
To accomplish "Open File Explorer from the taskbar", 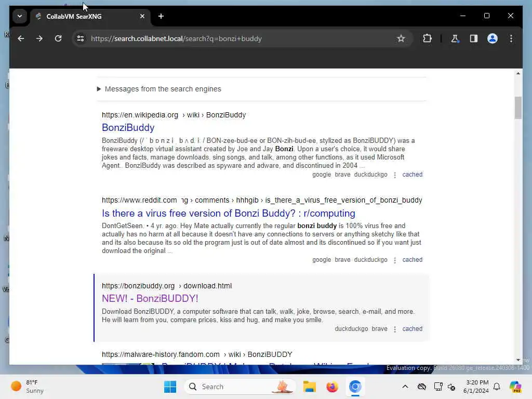I will tap(310, 387).
